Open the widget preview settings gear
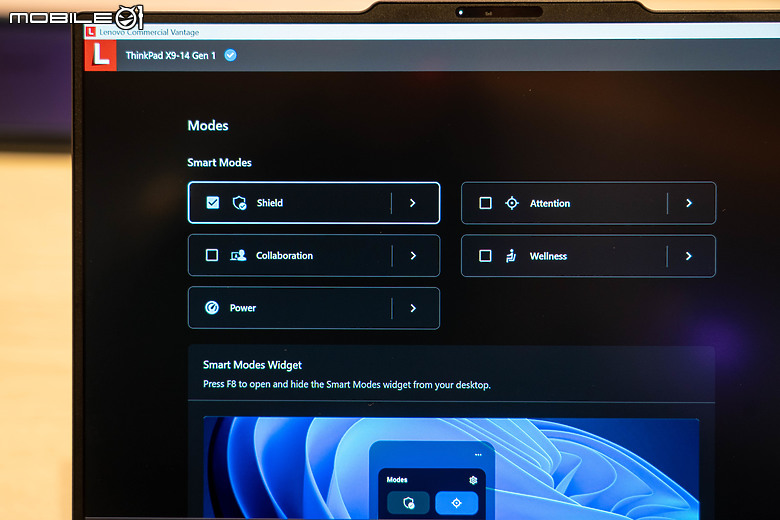This screenshot has height=520, width=780. (x=473, y=480)
